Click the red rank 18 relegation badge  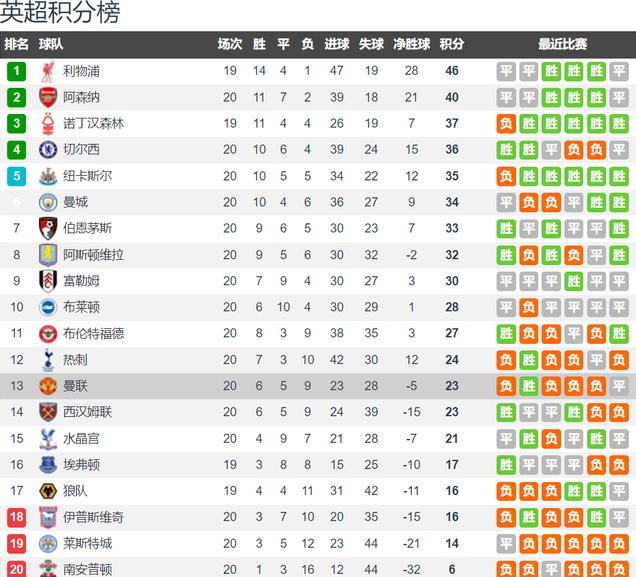coord(17,517)
